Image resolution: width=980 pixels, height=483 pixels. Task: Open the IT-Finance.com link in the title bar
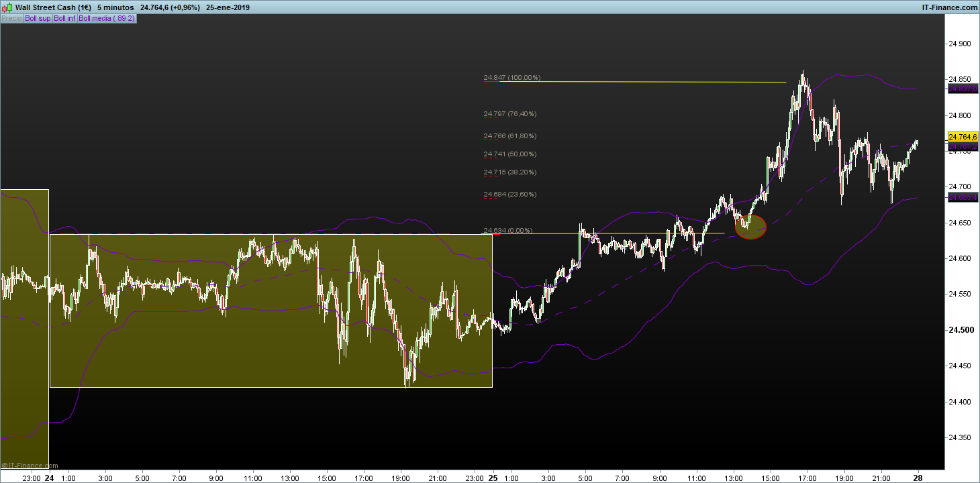tap(950, 7)
